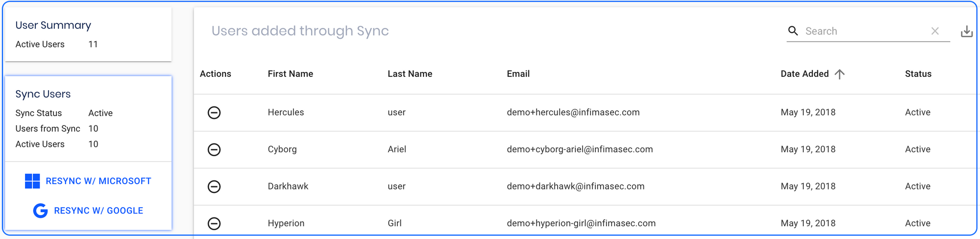Viewport: 980px width, 239px height.
Task: Download the synced users list
Action: pos(966,32)
